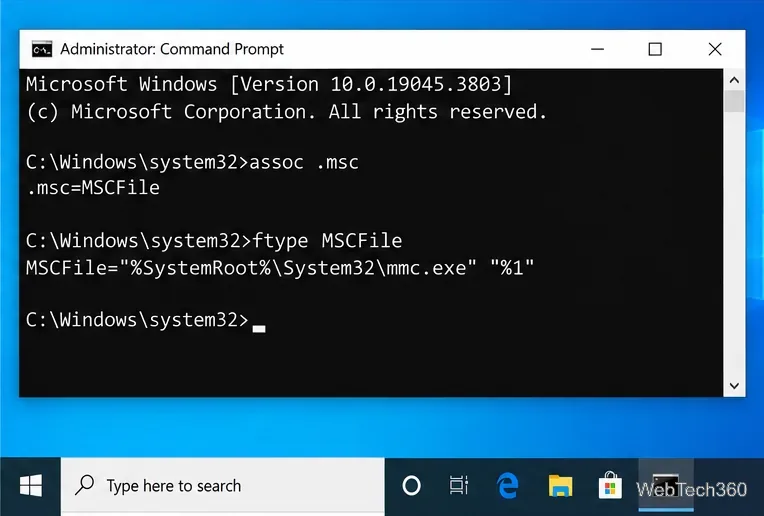The height and width of the screenshot is (516, 764).
Task: Click the vertical scrollbar thumb
Action: [734, 102]
